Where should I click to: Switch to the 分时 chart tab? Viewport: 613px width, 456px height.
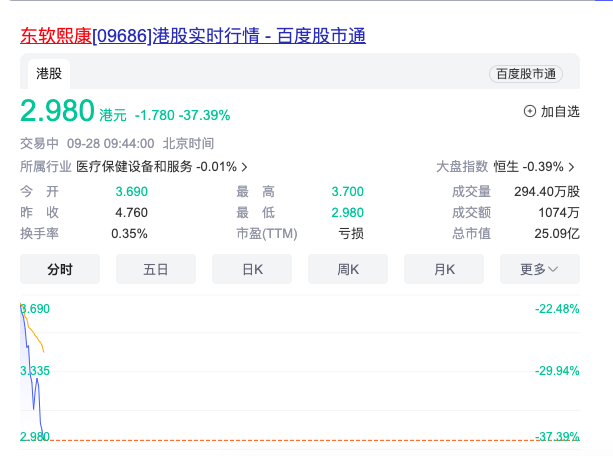pyautogui.click(x=60, y=269)
